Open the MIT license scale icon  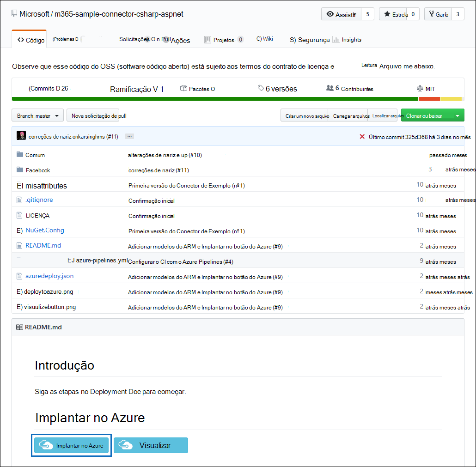point(419,88)
